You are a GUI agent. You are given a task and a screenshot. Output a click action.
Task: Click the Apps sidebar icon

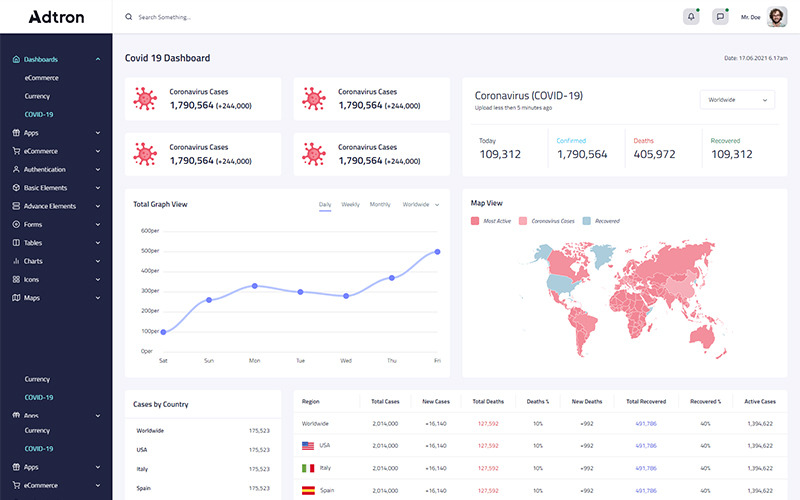pos(16,133)
